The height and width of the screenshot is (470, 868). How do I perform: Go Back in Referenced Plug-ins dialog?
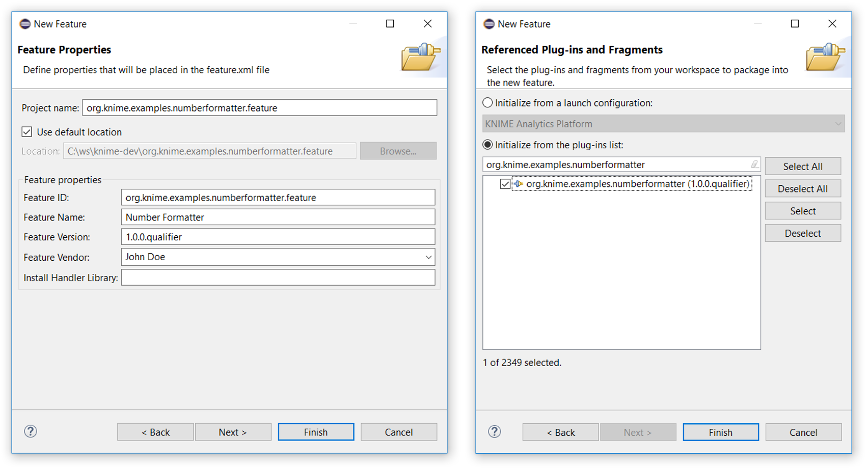coord(560,432)
